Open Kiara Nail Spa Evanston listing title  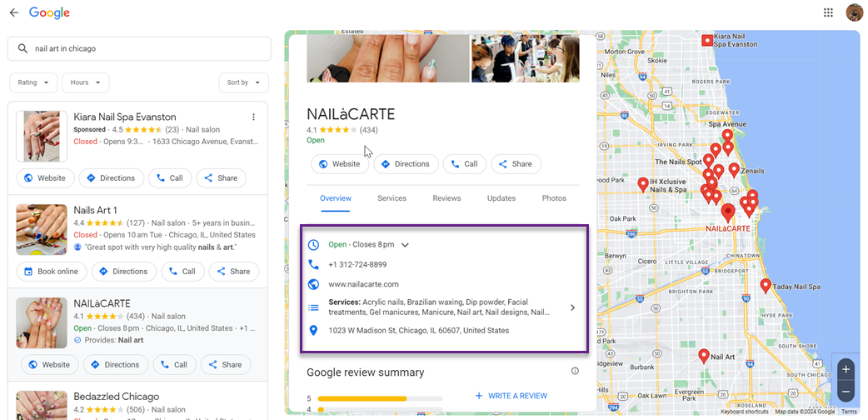tap(125, 117)
